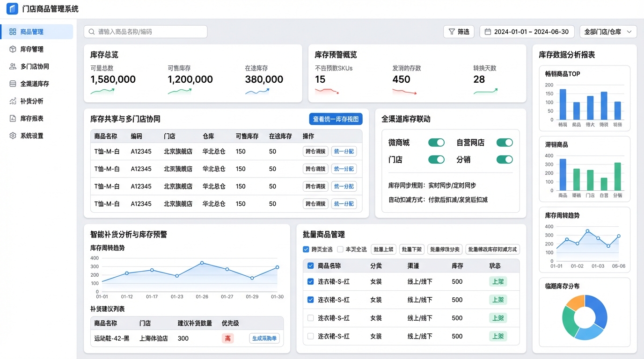Click the 多门店协同 people icon
The width and height of the screenshot is (644, 359).
pos(13,66)
